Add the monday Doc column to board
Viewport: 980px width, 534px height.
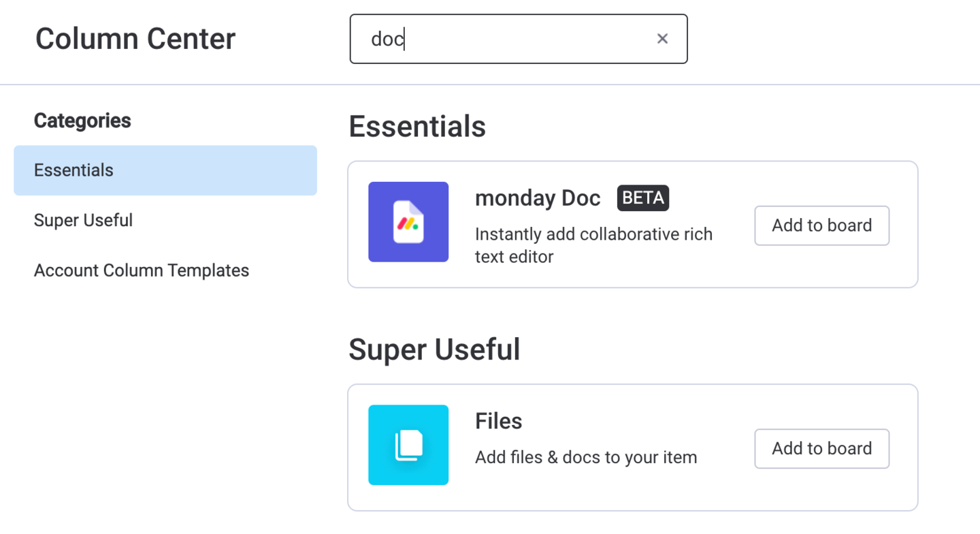[821, 225]
